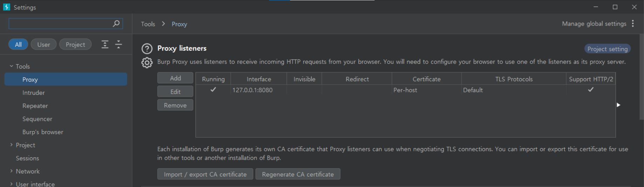Open Burp's browser settings

[43, 132]
